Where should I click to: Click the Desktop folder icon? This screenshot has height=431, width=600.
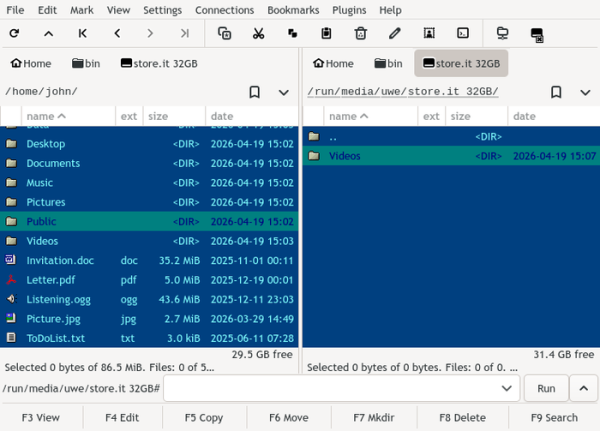[x=11, y=144]
